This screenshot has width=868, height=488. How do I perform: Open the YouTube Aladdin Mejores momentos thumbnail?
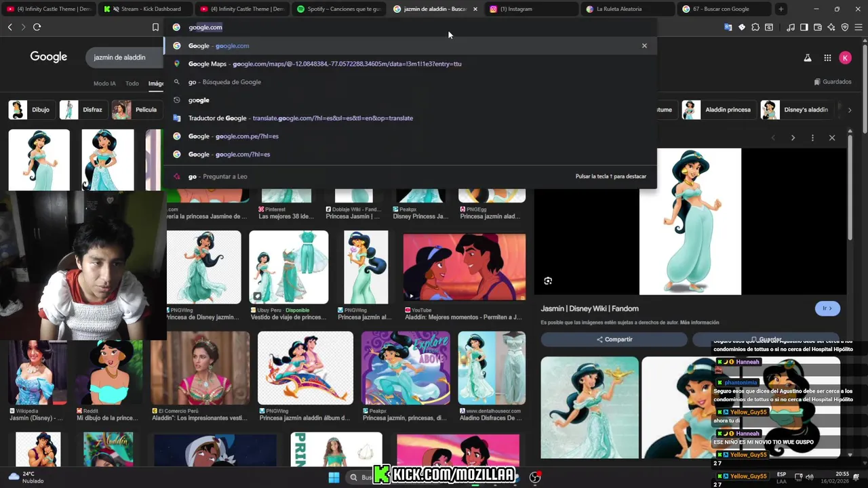pos(465,266)
